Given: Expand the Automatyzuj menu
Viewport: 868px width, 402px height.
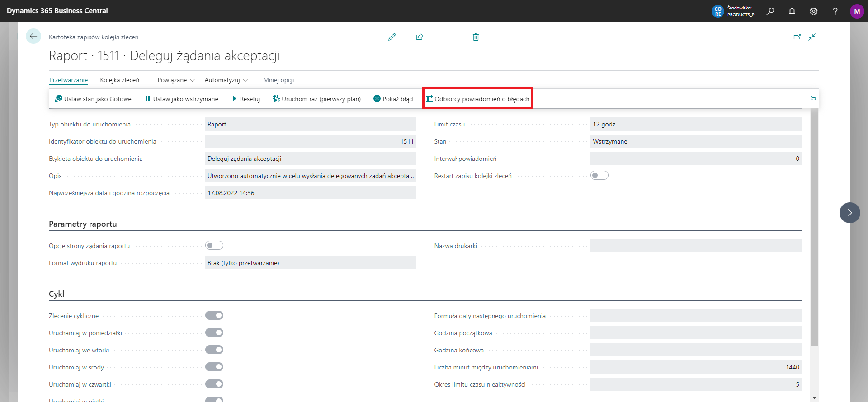Looking at the screenshot, I should coord(226,80).
